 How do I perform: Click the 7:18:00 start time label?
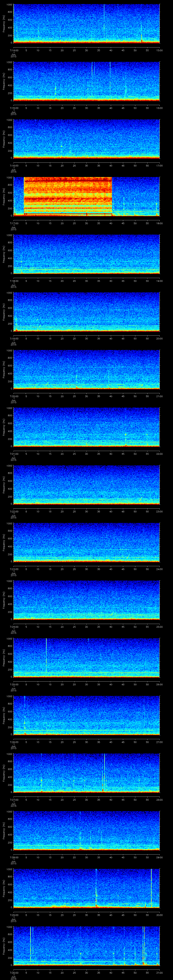14,281
